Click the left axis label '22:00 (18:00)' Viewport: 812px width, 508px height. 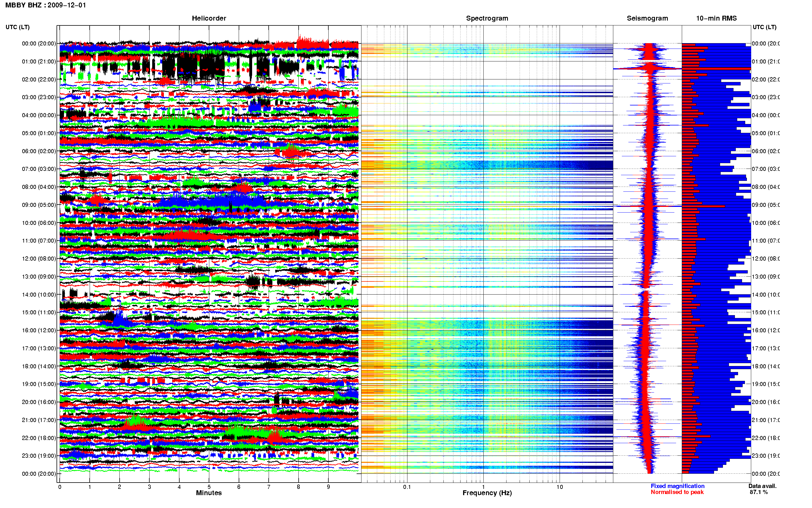pyautogui.click(x=39, y=438)
